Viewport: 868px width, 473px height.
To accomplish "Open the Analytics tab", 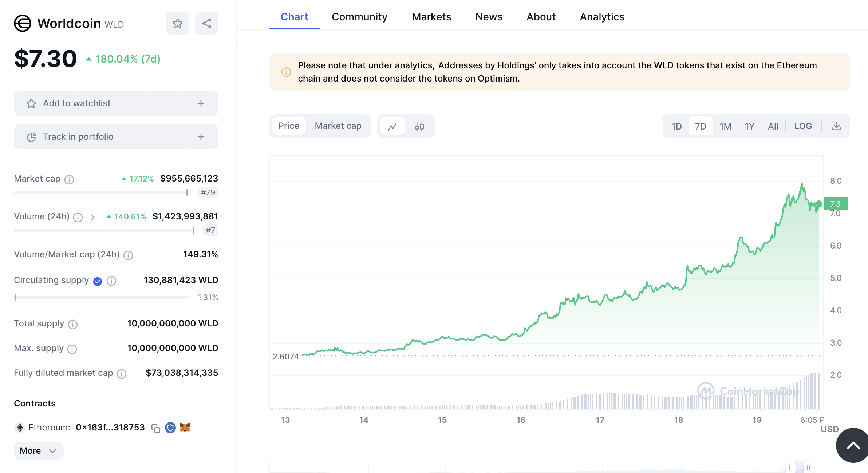I will pyautogui.click(x=601, y=17).
